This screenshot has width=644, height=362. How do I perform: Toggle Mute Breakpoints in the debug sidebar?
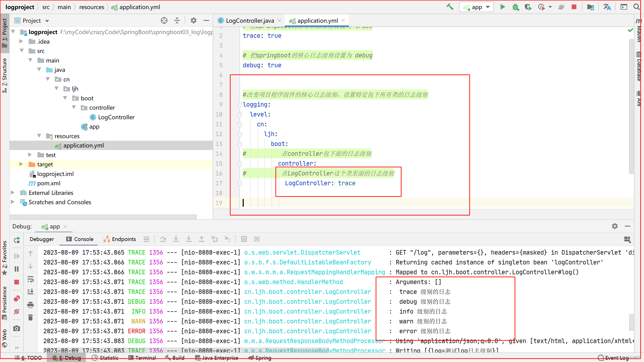17,312
